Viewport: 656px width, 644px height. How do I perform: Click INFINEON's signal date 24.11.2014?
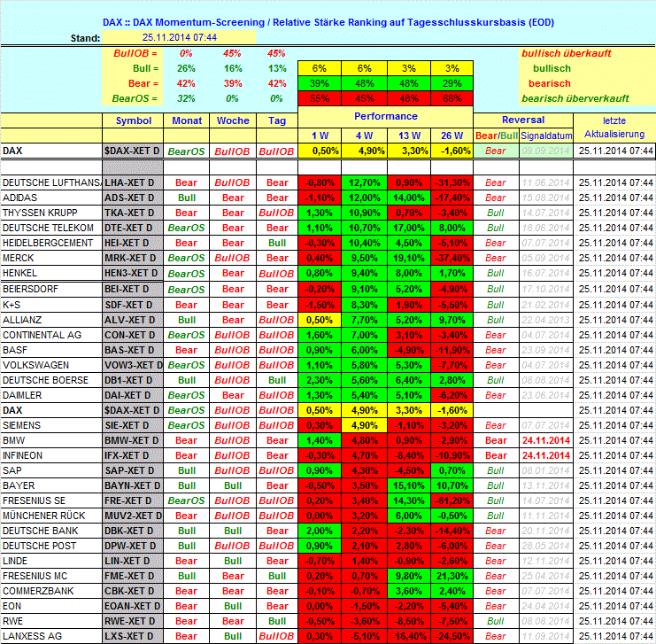point(545,454)
